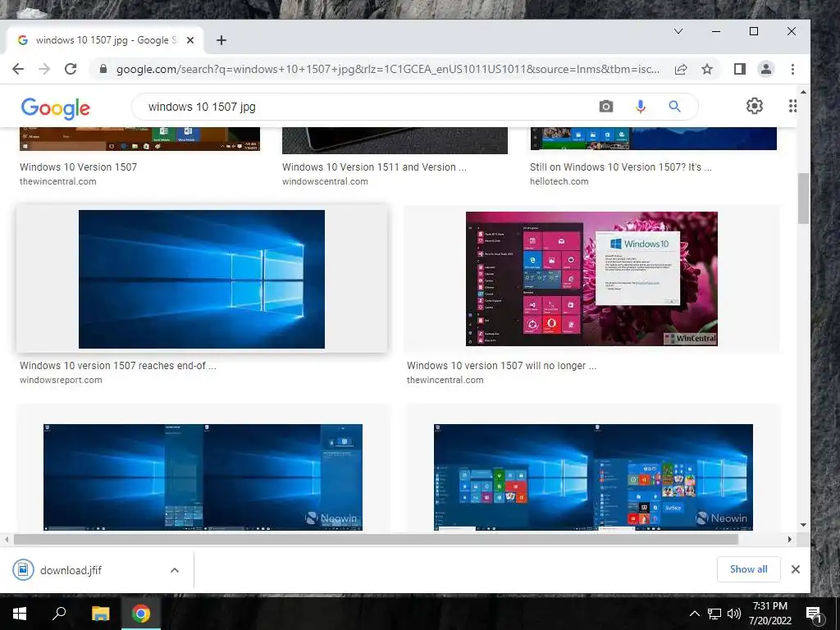
Task: Click the scroll down arrow
Action: pyautogui.click(x=803, y=525)
